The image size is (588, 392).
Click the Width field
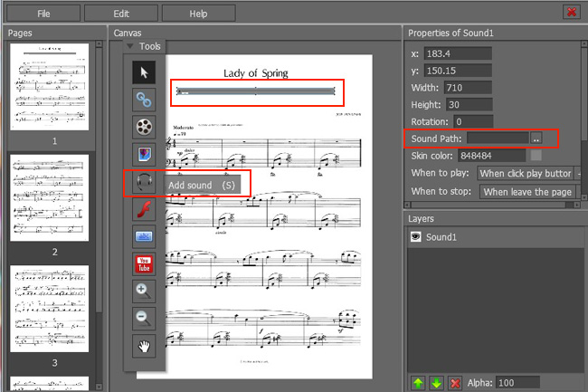point(468,88)
